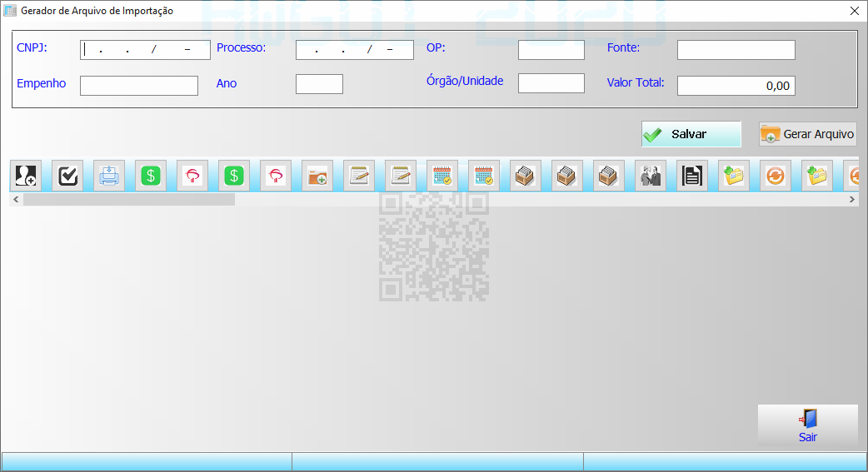Click the businessmen handshake toolbar icon
Viewport: 868px width, 472px height.
[651, 176]
